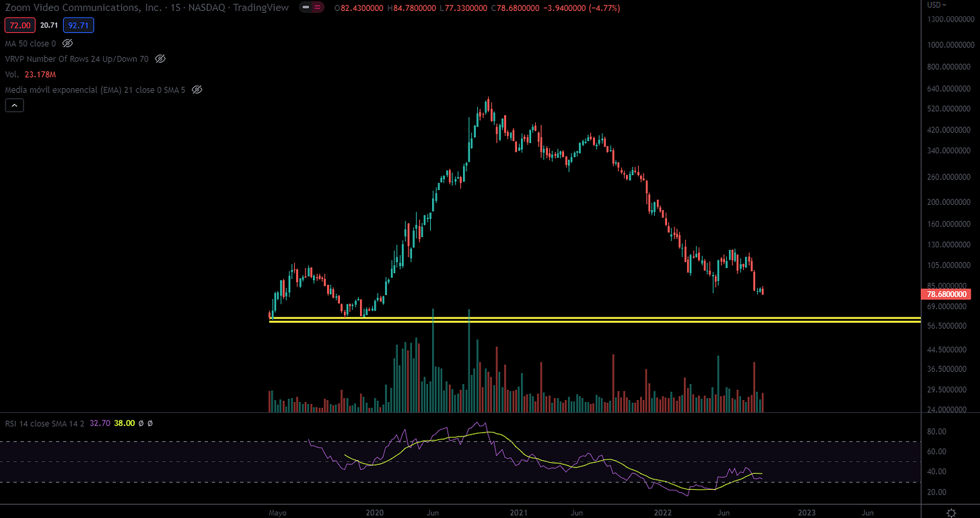Viewport: 980px width, 518px height.
Task: Click the 2023 label on time axis
Action: [806, 513]
